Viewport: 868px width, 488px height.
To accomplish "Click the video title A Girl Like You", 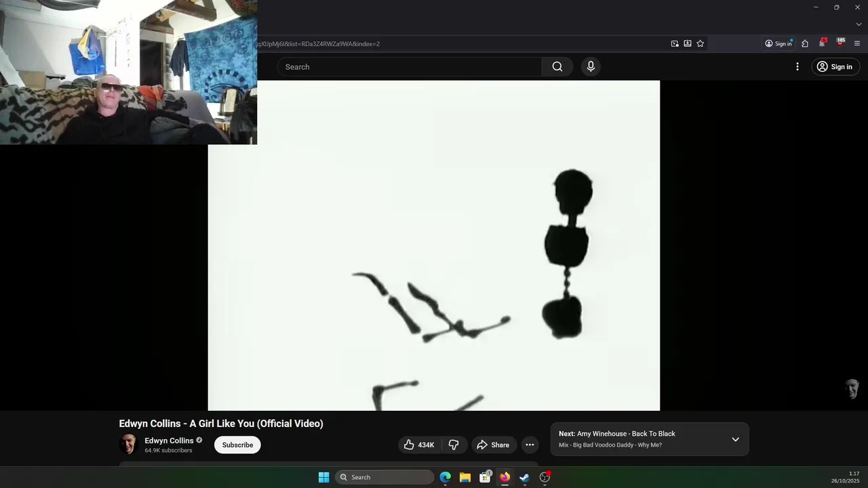I will (221, 424).
